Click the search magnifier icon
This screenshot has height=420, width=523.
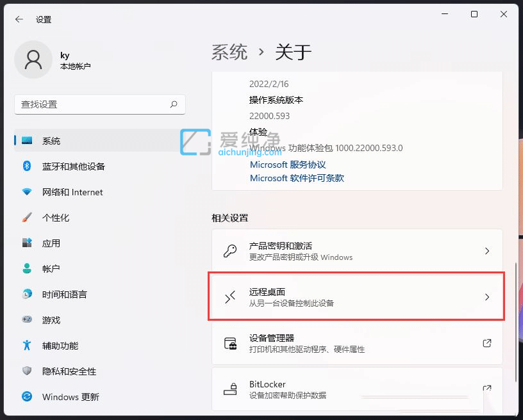click(x=174, y=104)
